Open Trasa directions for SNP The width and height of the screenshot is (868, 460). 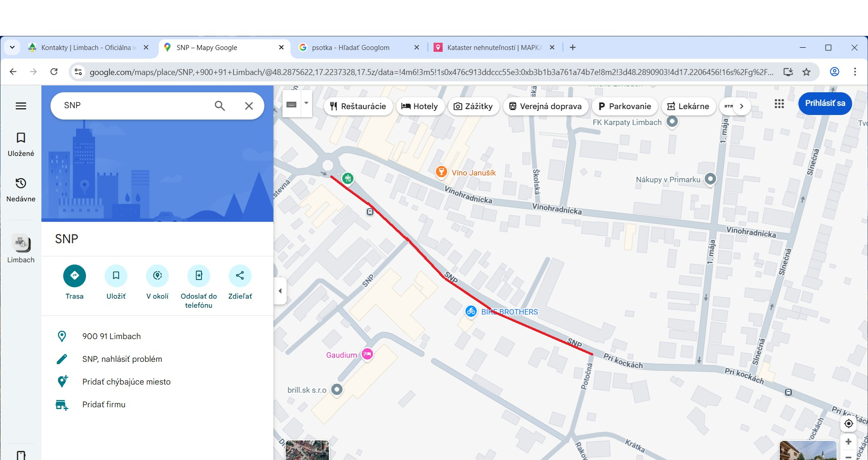(x=75, y=276)
